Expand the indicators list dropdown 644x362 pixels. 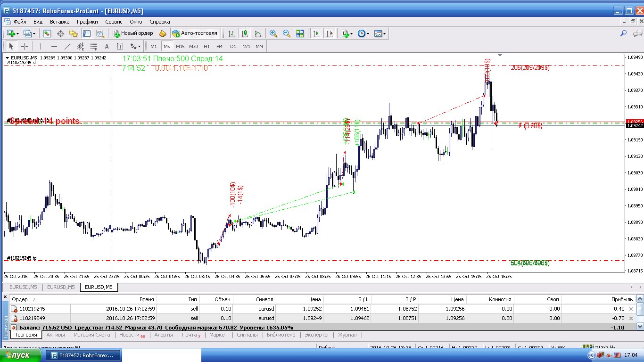point(347,33)
